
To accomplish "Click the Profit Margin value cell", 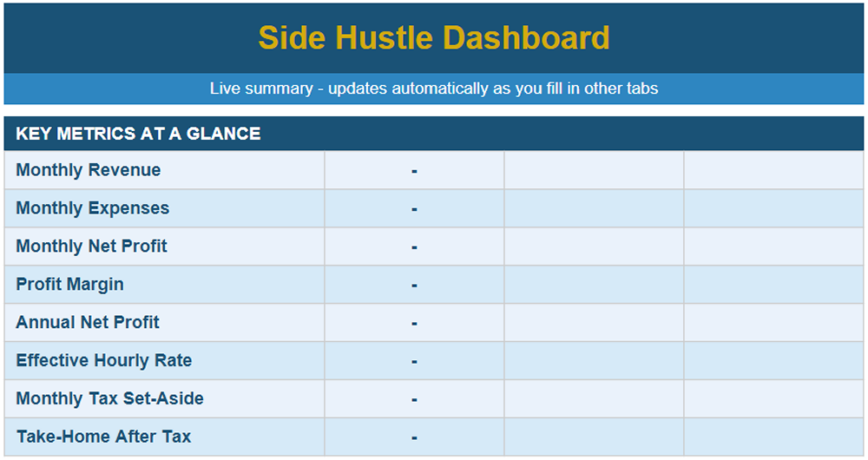I will point(414,285).
